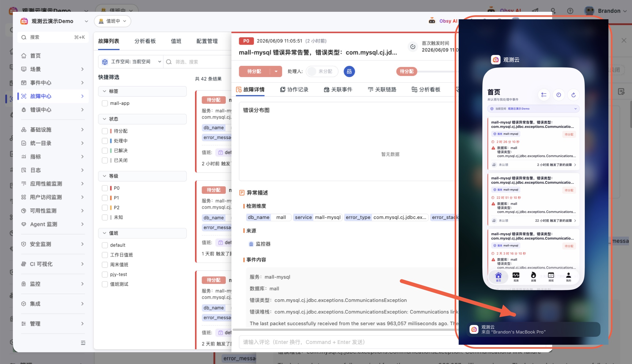Screen dimensions: 632x364
Task: Open the 基础设施 sidebar icon
Action: (24, 130)
